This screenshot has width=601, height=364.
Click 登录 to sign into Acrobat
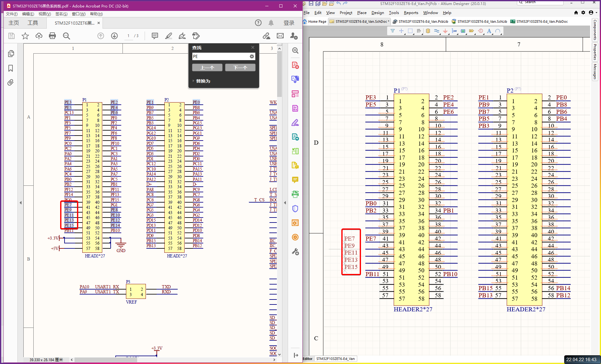(289, 22)
